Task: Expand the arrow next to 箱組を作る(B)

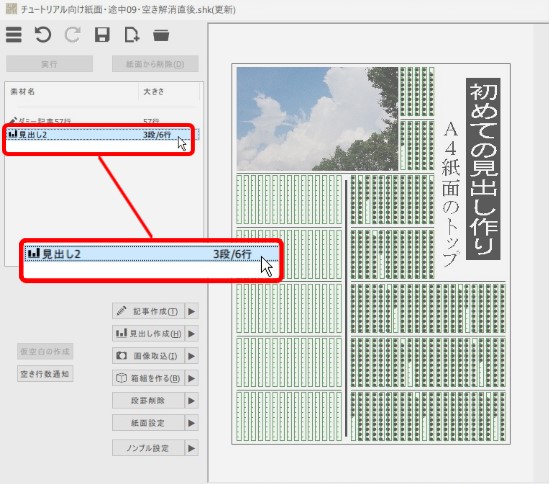Action: pos(192,378)
